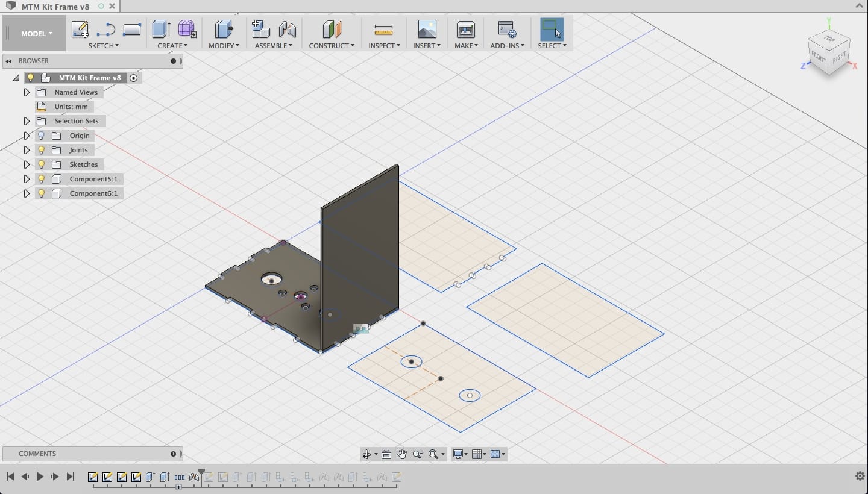Toggle the Origin folder visibility lightbulb
The image size is (868, 494).
click(x=42, y=136)
